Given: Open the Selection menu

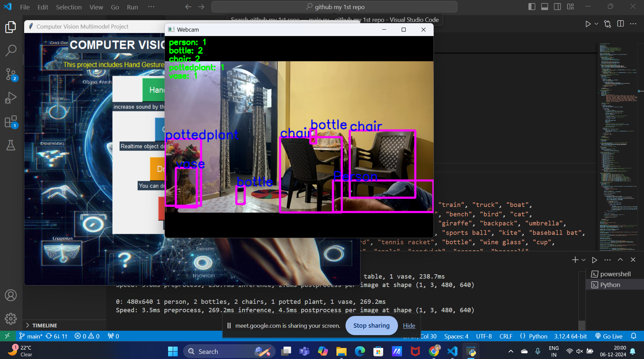Looking at the screenshot, I should coord(69,7).
